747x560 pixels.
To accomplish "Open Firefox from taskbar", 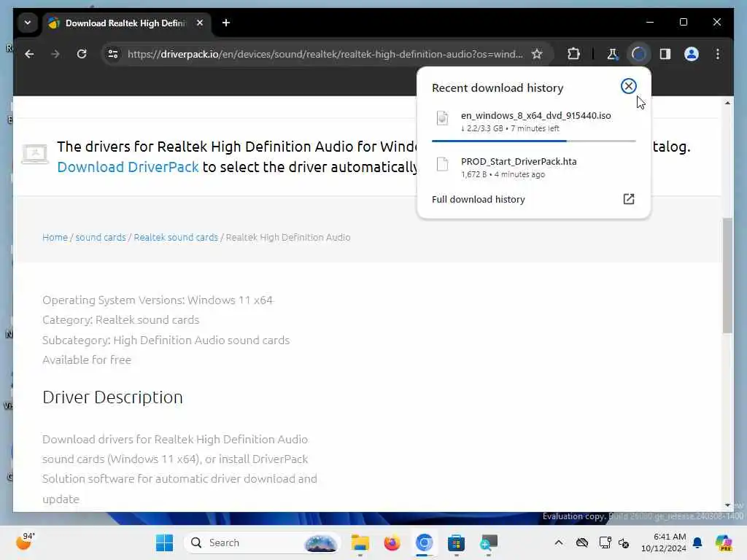I will coord(392,542).
